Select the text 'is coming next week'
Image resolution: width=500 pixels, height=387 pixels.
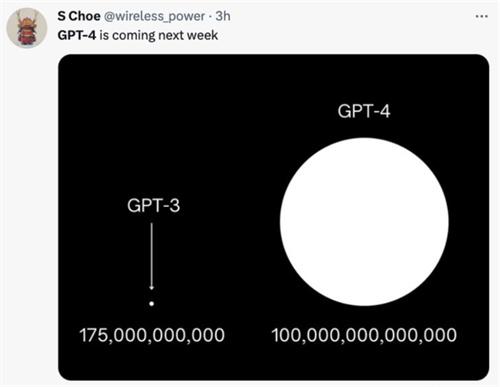[159, 35]
